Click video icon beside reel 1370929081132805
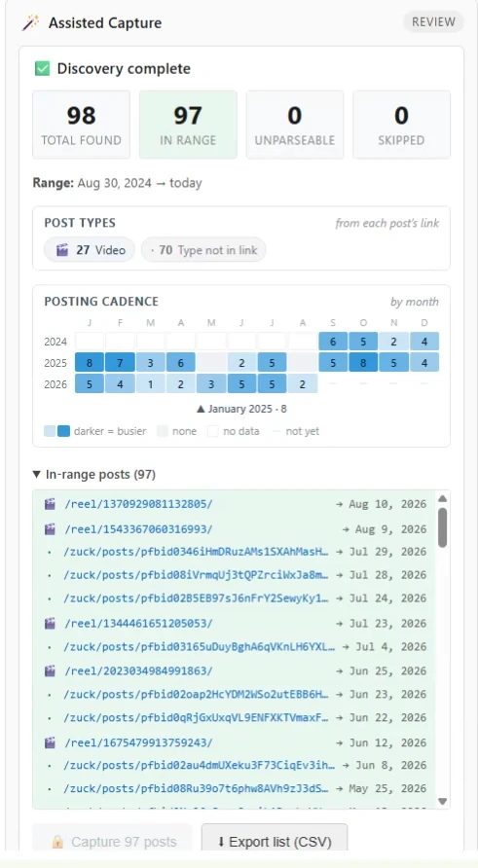478x868 pixels. (50, 504)
